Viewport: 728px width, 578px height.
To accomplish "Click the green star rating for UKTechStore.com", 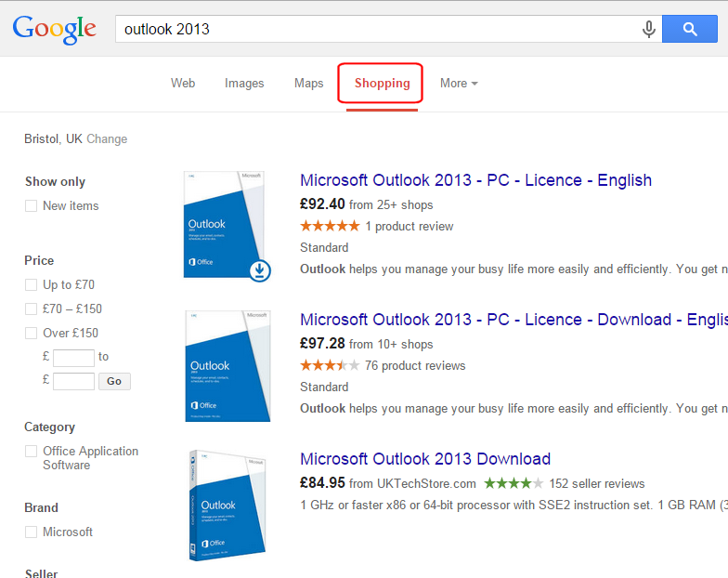I will coord(513,483).
